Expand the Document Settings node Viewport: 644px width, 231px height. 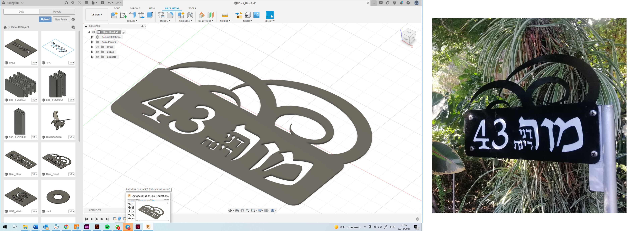click(92, 37)
